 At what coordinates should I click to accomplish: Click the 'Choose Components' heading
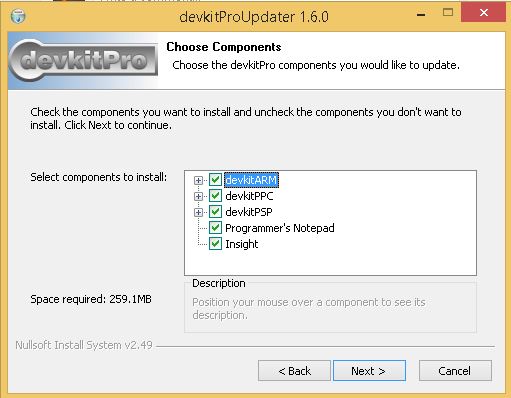pyautogui.click(x=224, y=47)
